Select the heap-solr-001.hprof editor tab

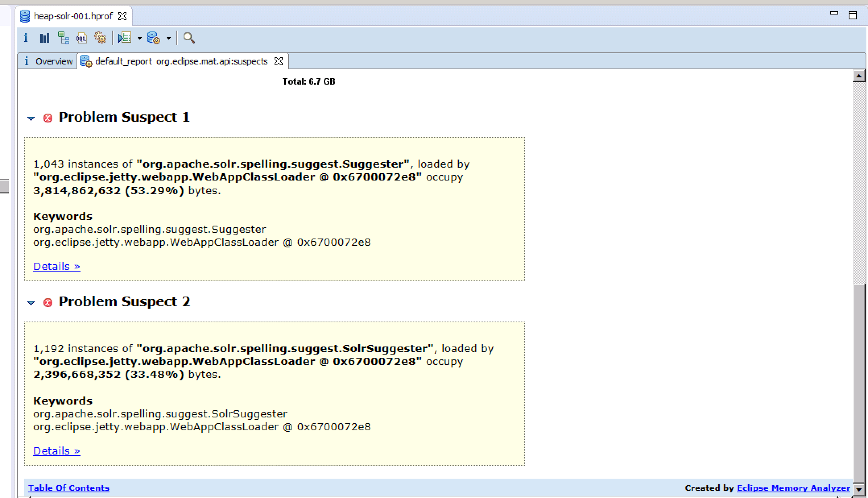[x=73, y=16]
